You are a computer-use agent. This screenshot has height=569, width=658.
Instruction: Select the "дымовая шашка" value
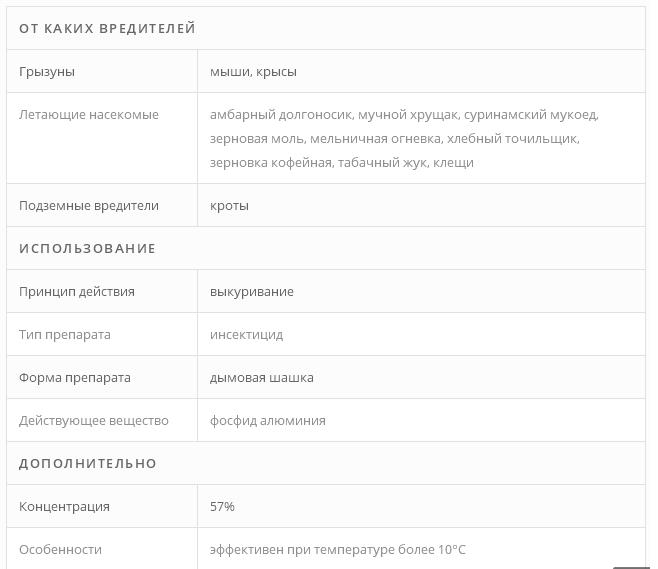pyautogui.click(x=262, y=377)
